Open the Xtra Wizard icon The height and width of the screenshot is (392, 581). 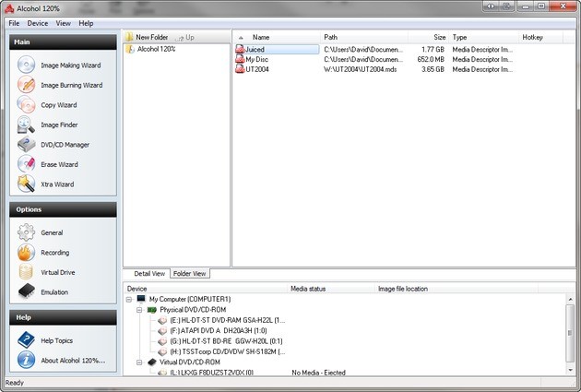click(x=26, y=184)
